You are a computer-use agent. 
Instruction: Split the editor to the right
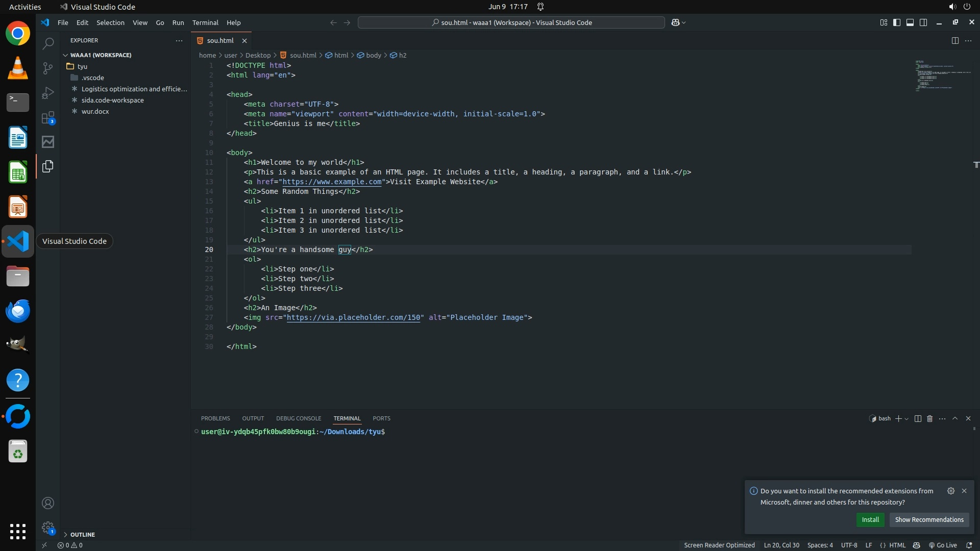pos(954,40)
